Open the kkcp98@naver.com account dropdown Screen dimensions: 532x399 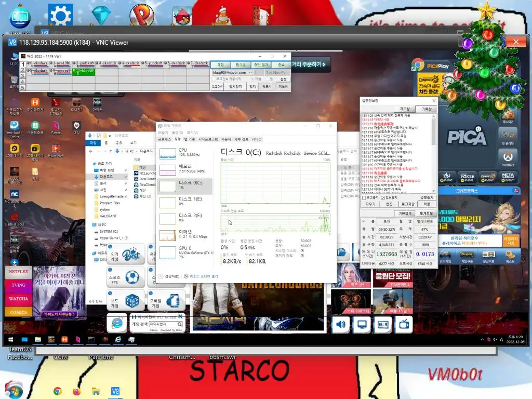pyautogui.click(x=250, y=73)
